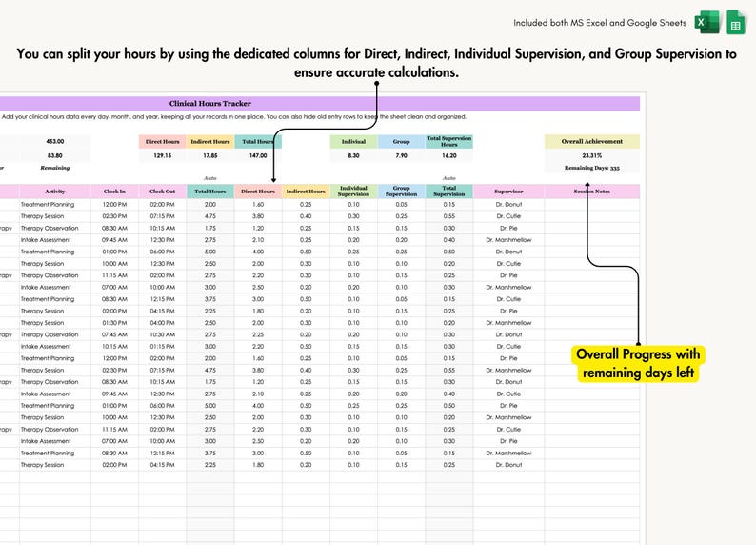Select Dr. Pie in the 12:00 PM Treatment Planning row
The height and width of the screenshot is (545, 756).
[x=508, y=358]
